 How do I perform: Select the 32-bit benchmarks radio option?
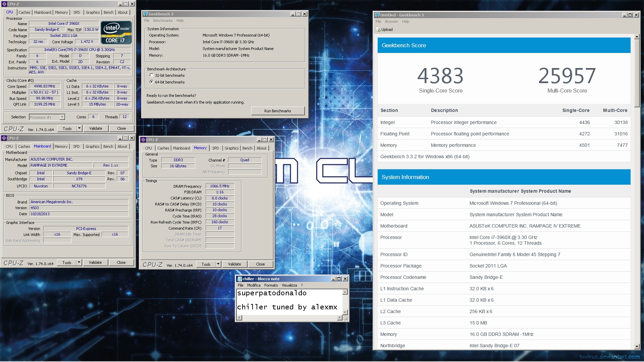pos(152,75)
